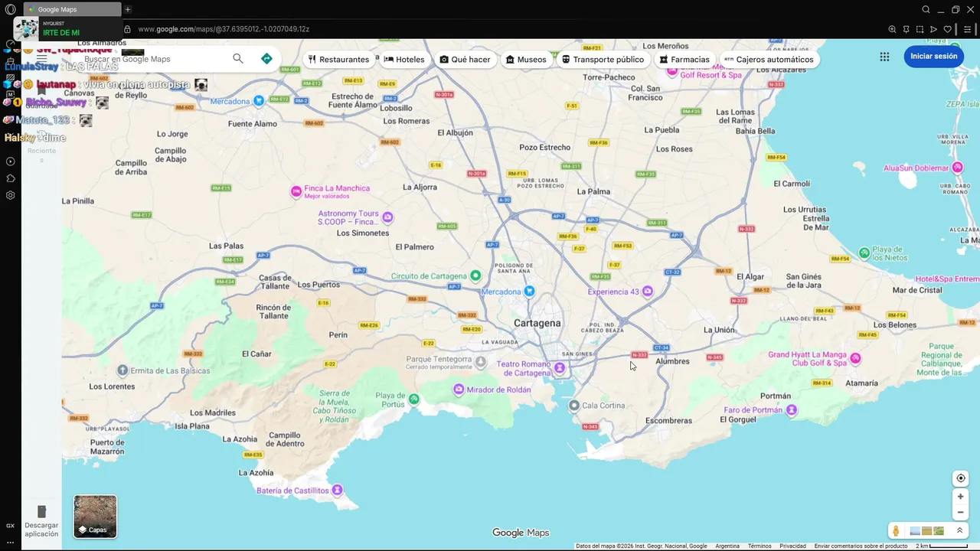
Task: Click the Opera browser menu logo
Action: tap(10, 9)
